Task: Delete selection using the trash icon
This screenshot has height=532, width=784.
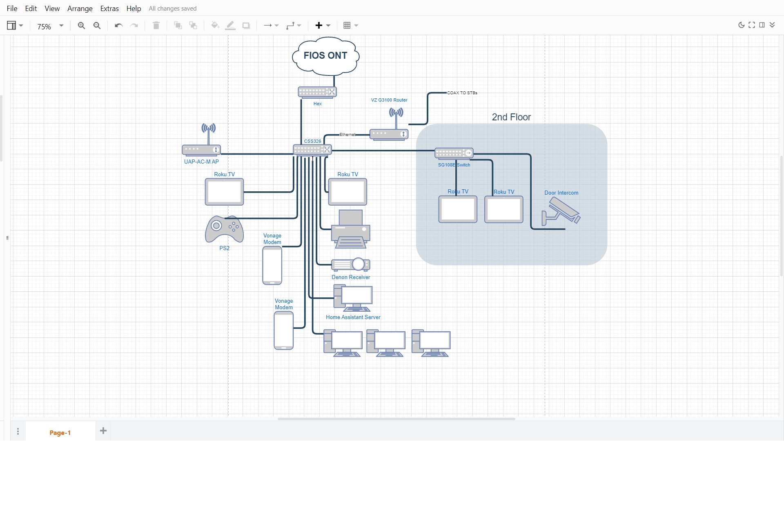Action: pyautogui.click(x=156, y=25)
